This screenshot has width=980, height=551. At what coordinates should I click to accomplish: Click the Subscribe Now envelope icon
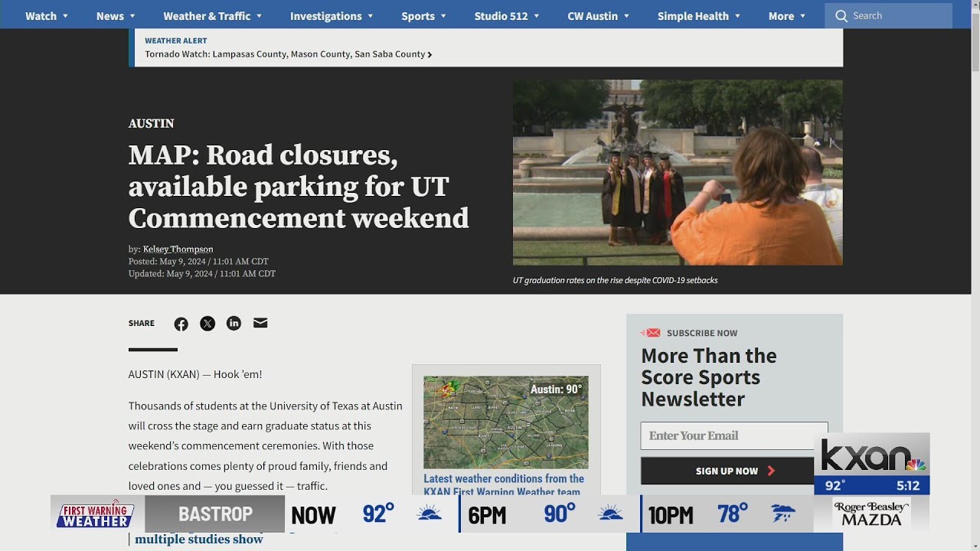[x=651, y=333]
